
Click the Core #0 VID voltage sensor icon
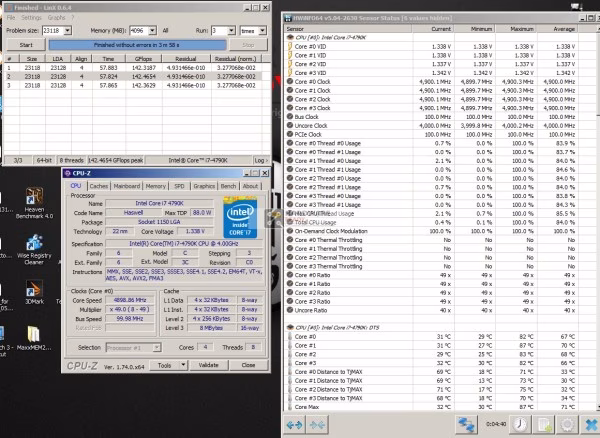point(290,46)
